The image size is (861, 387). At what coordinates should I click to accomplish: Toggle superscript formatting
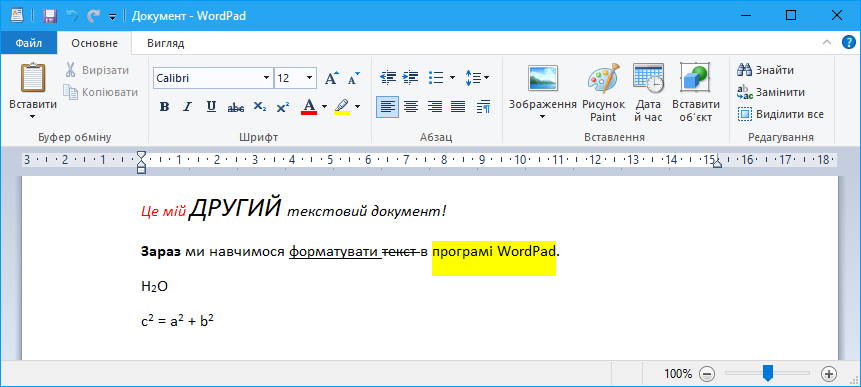coord(283,107)
